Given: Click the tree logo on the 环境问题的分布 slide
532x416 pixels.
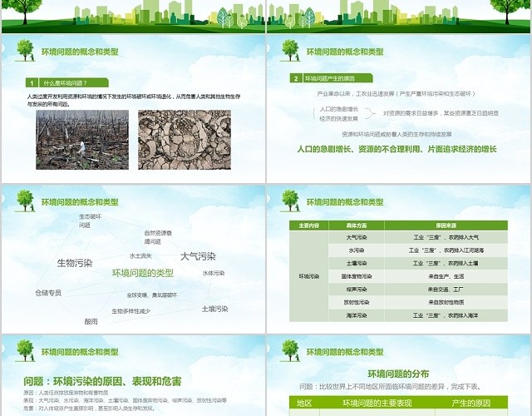Looking at the screenshot, I should tap(290, 350).
